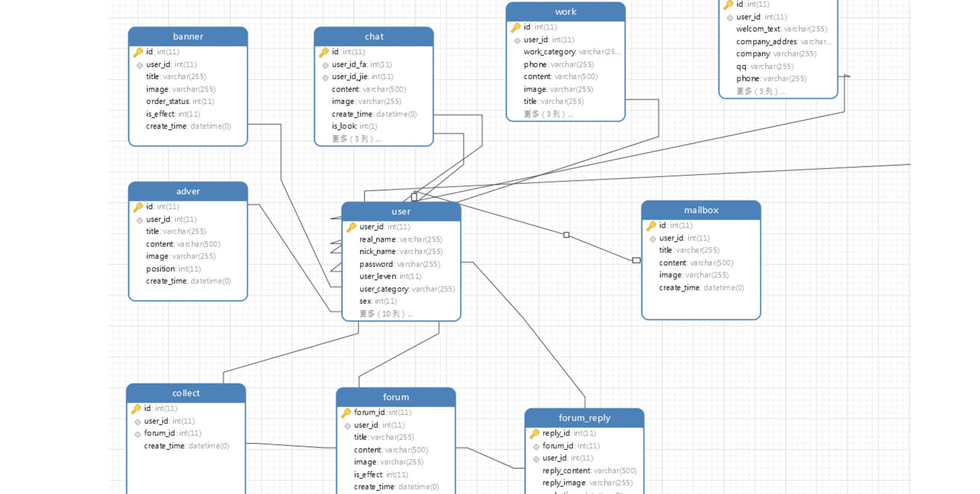Click primary key icon in adver table
The image size is (980, 494).
138,207
